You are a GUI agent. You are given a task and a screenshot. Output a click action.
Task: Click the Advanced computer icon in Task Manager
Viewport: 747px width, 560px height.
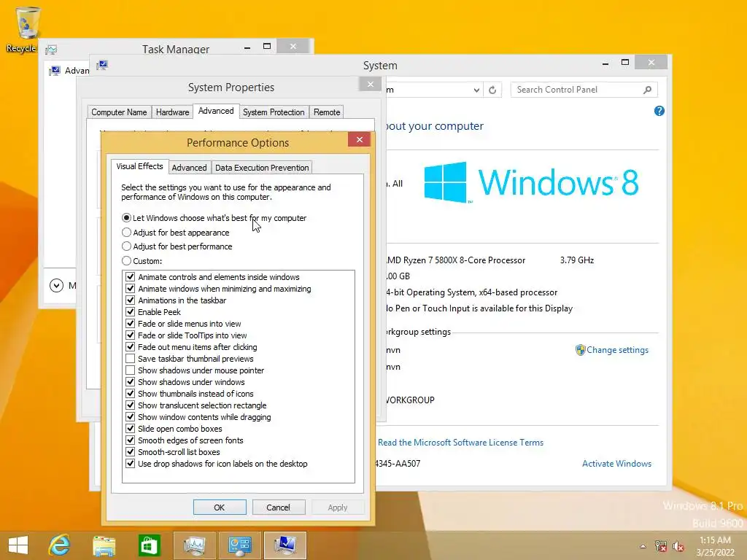[55, 71]
